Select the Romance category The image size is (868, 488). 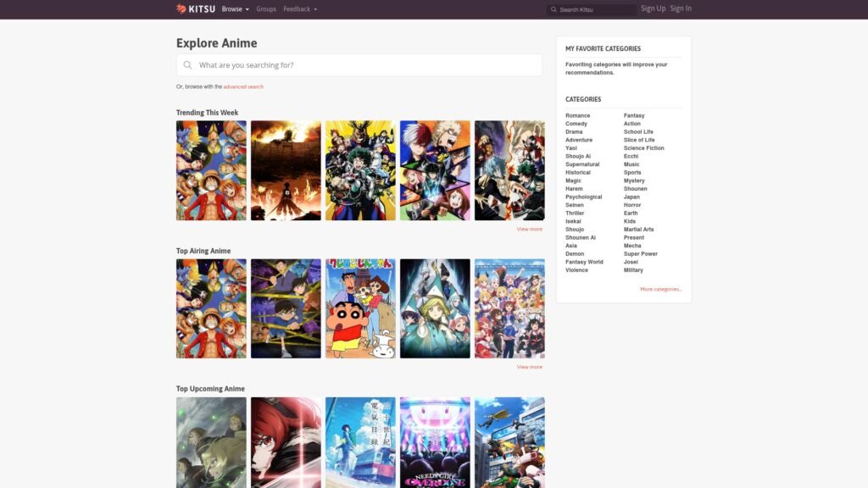coord(577,115)
